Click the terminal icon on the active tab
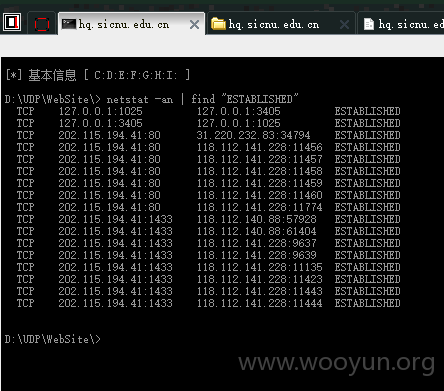 (x=69, y=24)
